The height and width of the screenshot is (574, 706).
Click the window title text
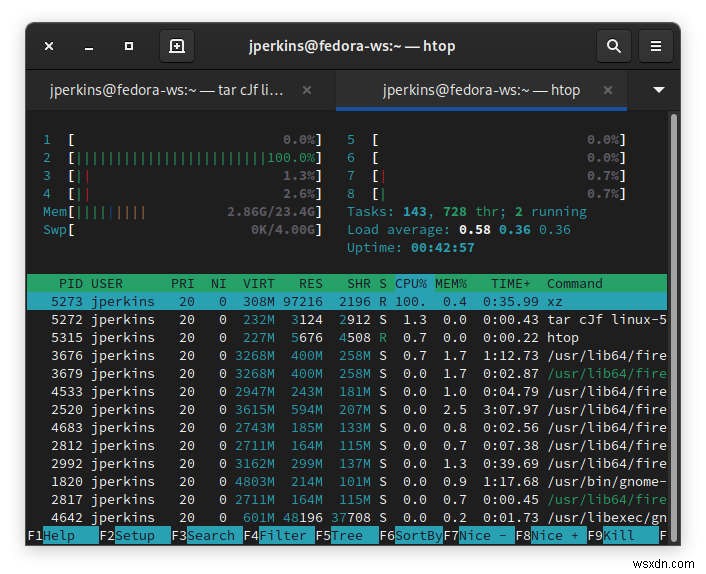(x=352, y=46)
